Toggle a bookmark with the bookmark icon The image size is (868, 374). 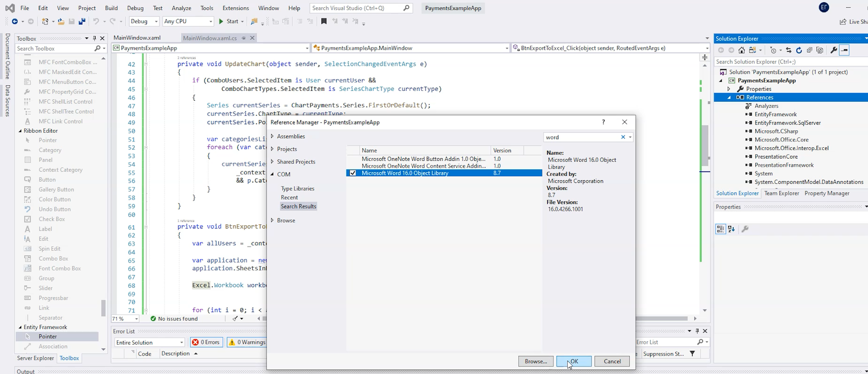(324, 21)
